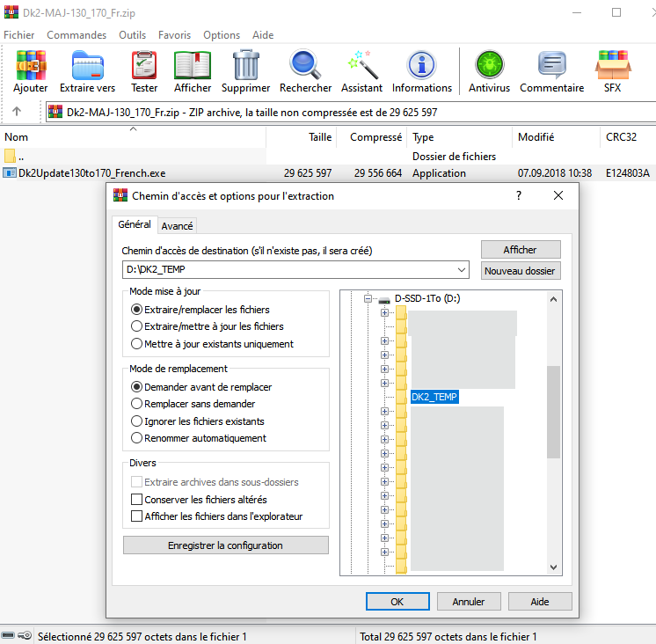This screenshot has height=644, width=656.
Task: Collapse the D-SSD-1To (D:) tree node
Action: coord(368,298)
